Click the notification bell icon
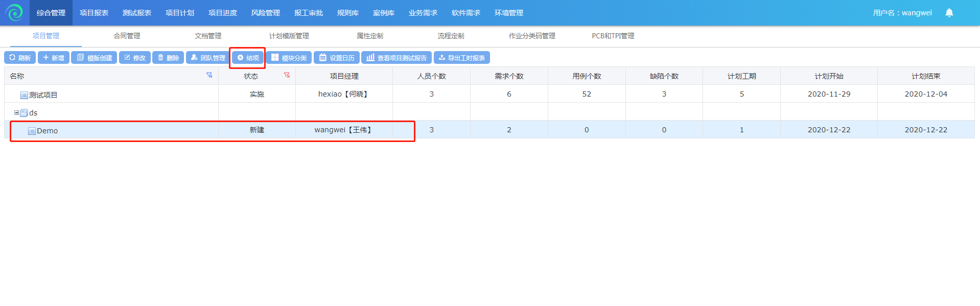 [949, 13]
